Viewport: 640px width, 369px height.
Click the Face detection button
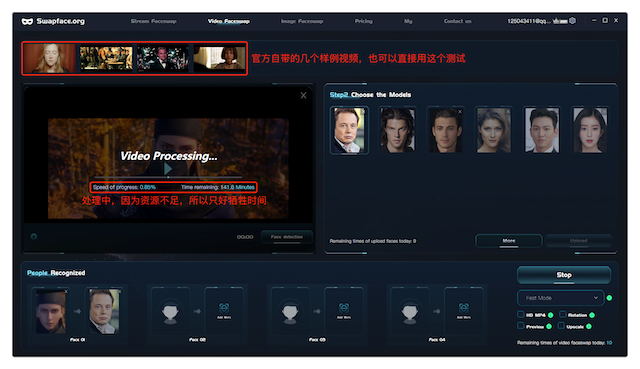287,237
